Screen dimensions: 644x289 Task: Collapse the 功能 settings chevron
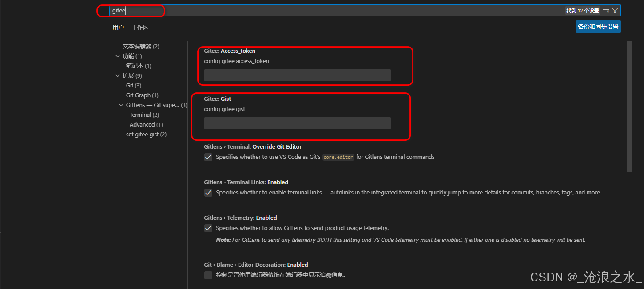pyautogui.click(x=118, y=56)
